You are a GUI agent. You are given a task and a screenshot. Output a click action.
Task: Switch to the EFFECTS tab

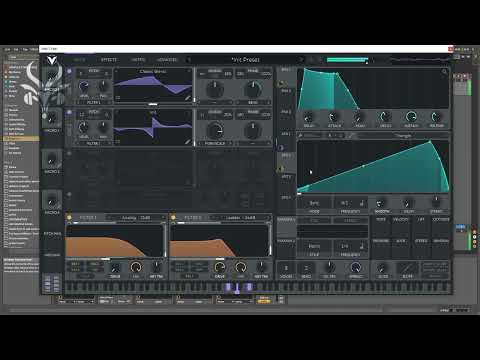109,60
